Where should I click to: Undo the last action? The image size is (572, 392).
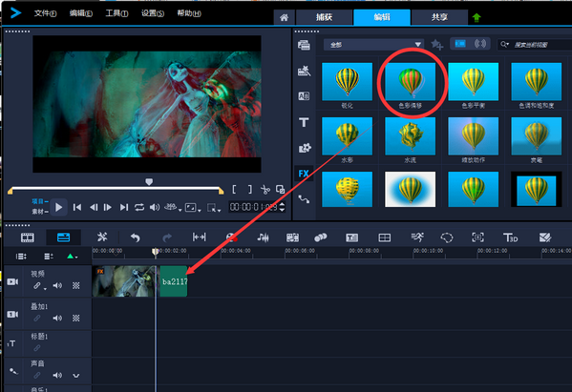[136, 237]
